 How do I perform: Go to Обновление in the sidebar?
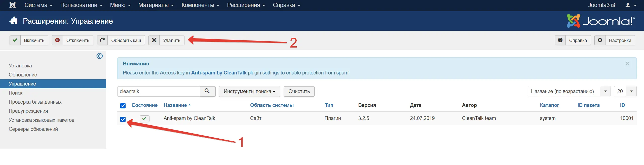[23, 75]
